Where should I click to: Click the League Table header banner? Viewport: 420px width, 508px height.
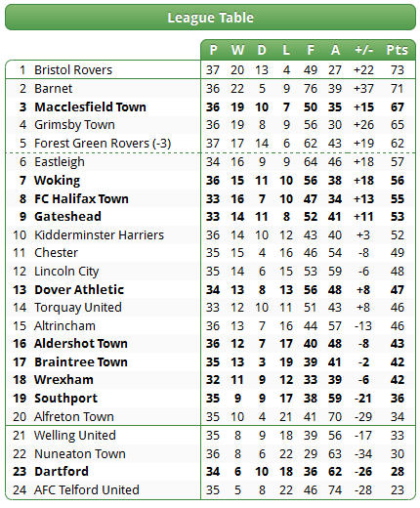click(210, 18)
